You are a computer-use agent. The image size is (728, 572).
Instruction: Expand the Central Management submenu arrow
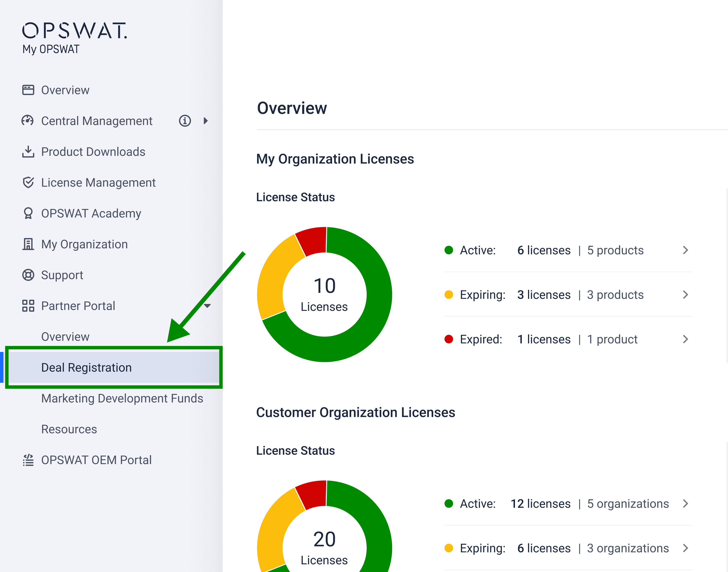pos(206,121)
